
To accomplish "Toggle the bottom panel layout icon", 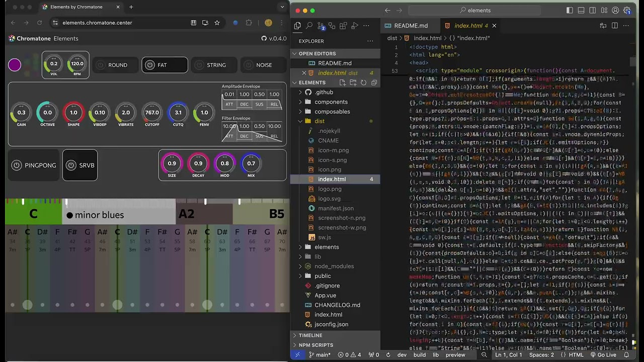I will [581, 10].
